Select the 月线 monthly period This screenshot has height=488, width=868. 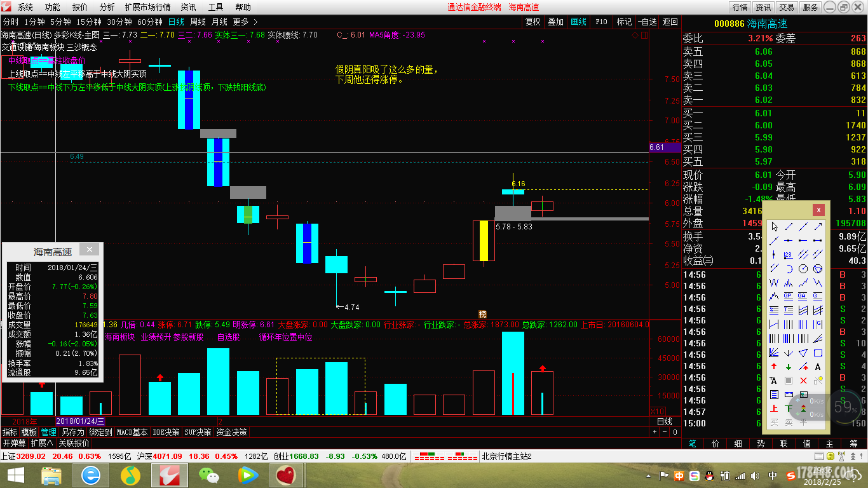[219, 22]
